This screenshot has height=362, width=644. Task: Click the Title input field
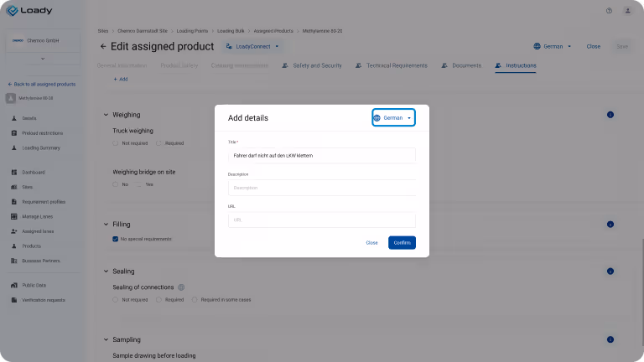(322, 156)
